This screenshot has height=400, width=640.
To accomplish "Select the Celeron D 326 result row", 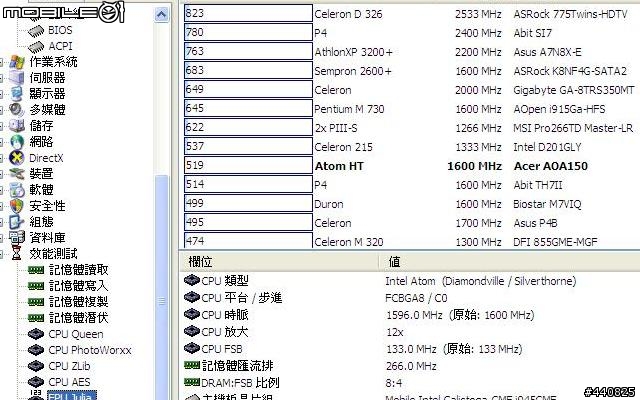I will 410,14.
